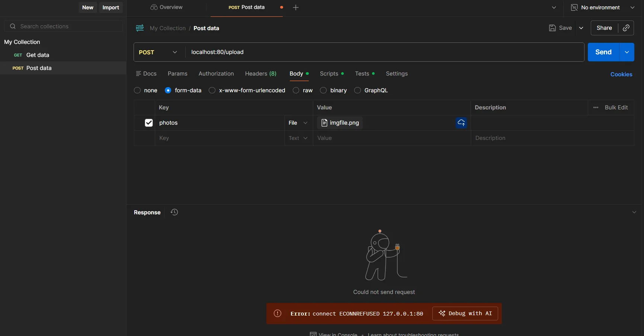Click the error warning icon
Viewport: 644px width, 336px height.
click(x=278, y=313)
